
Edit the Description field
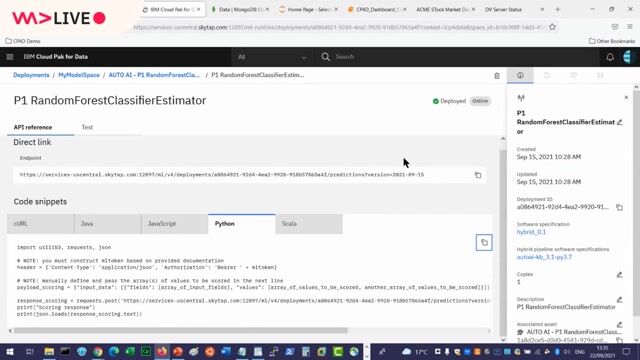pos(620,300)
